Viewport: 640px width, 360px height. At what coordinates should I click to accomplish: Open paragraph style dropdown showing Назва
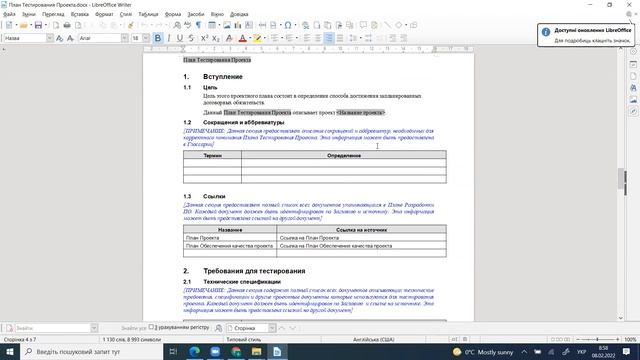(49, 38)
